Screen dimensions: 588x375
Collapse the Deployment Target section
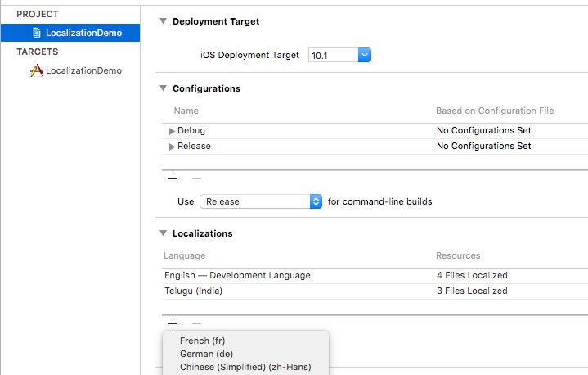[x=163, y=21]
